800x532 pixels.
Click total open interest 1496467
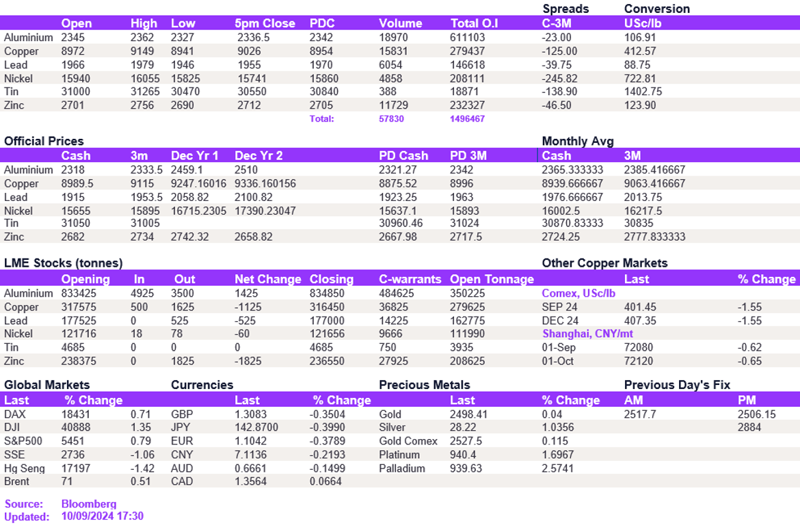[467, 119]
